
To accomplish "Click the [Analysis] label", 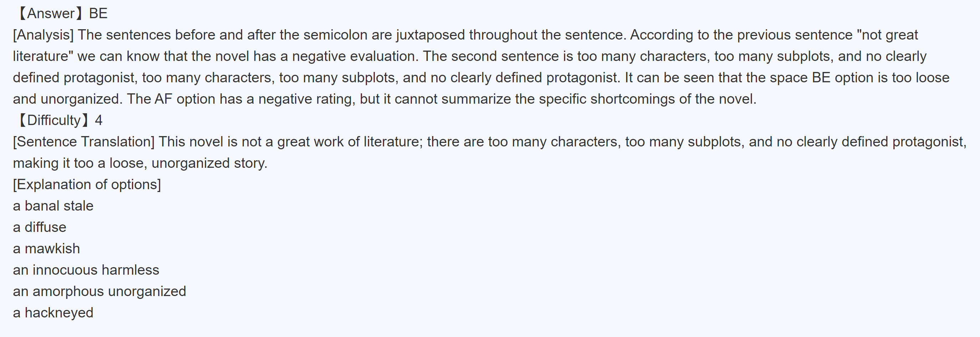I will [43, 35].
